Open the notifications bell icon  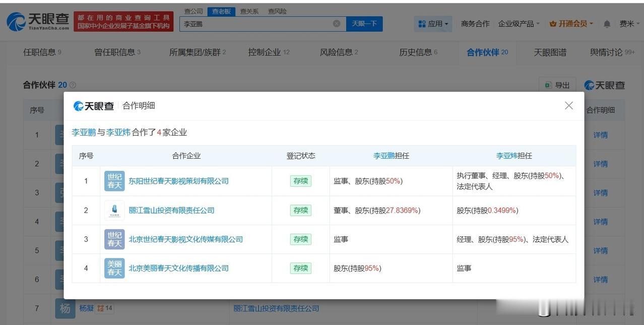[x=607, y=24]
